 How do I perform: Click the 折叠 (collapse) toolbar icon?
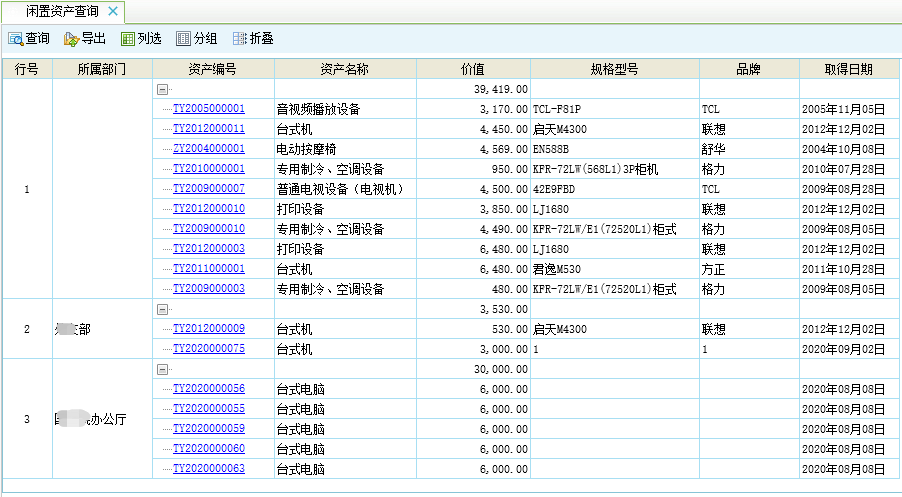click(239, 39)
